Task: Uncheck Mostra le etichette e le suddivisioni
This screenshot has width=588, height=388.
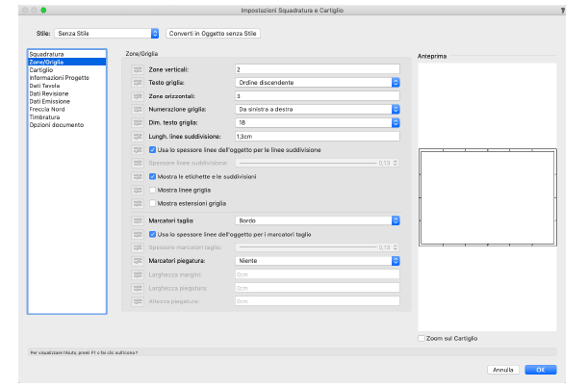Action: click(x=152, y=176)
